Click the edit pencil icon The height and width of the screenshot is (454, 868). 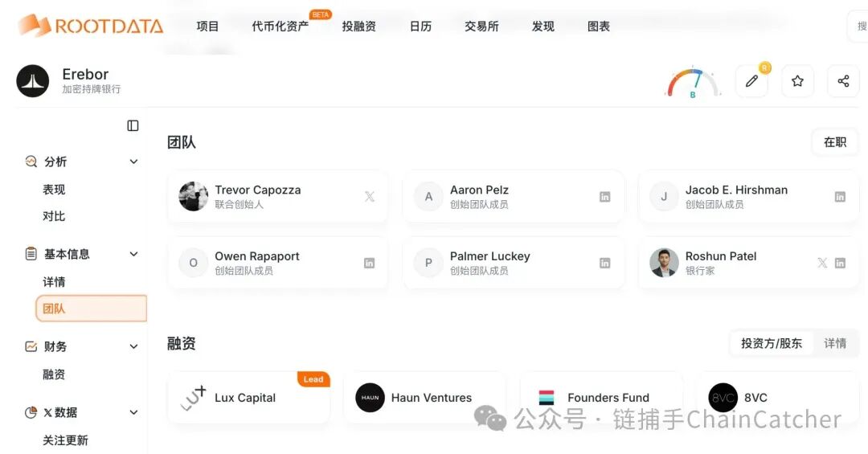pos(751,81)
